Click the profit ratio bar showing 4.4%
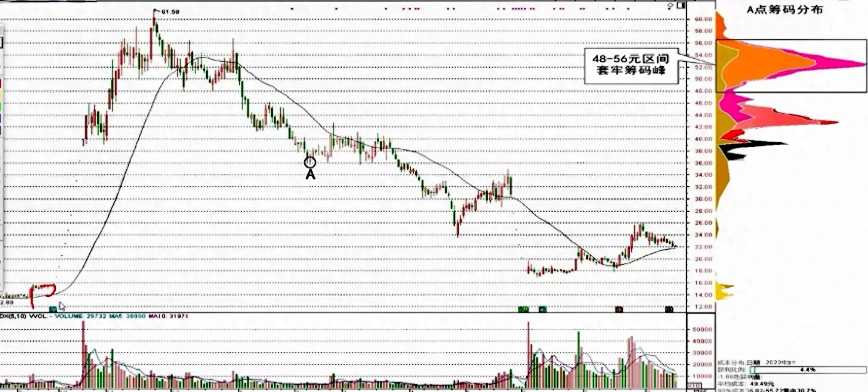 coord(808,369)
